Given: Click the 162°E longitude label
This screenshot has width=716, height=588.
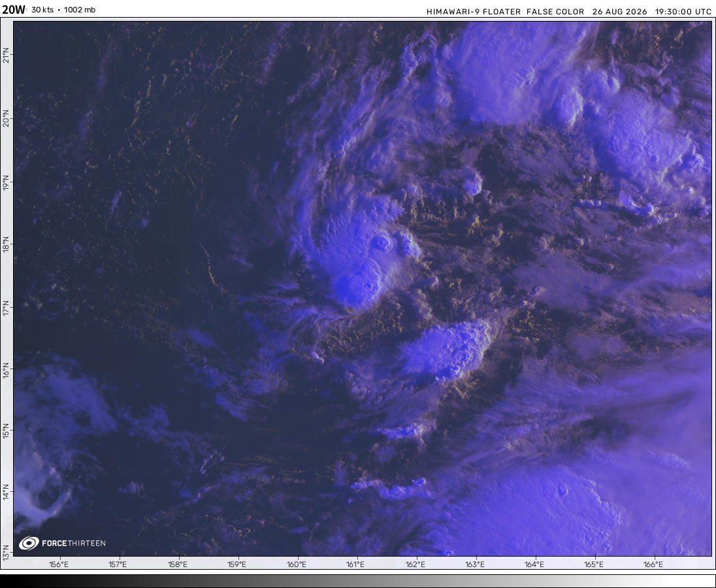Looking at the screenshot, I should pos(415,564).
